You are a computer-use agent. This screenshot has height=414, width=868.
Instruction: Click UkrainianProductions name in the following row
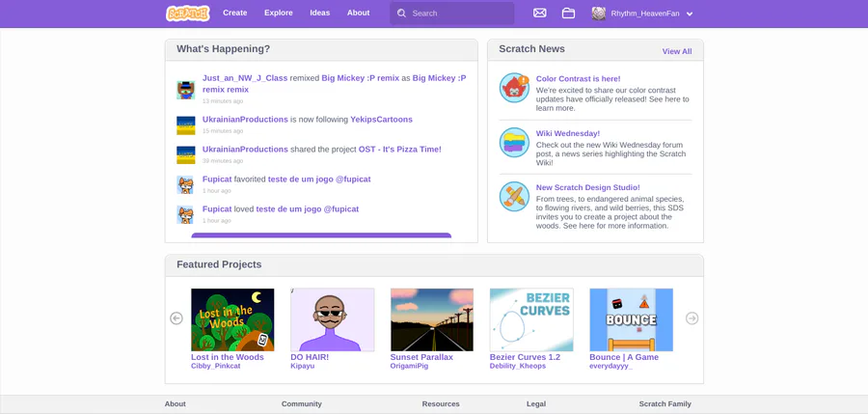click(x=245, y=119)
